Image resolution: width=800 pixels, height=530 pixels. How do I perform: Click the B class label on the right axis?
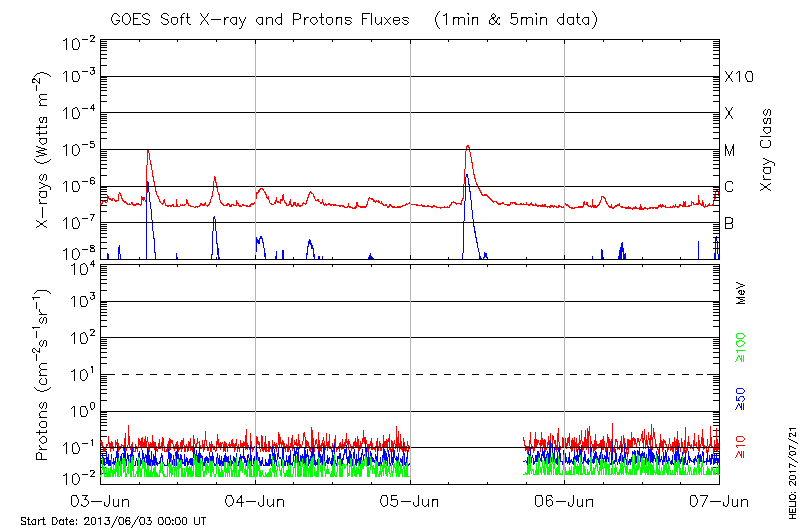729,223
